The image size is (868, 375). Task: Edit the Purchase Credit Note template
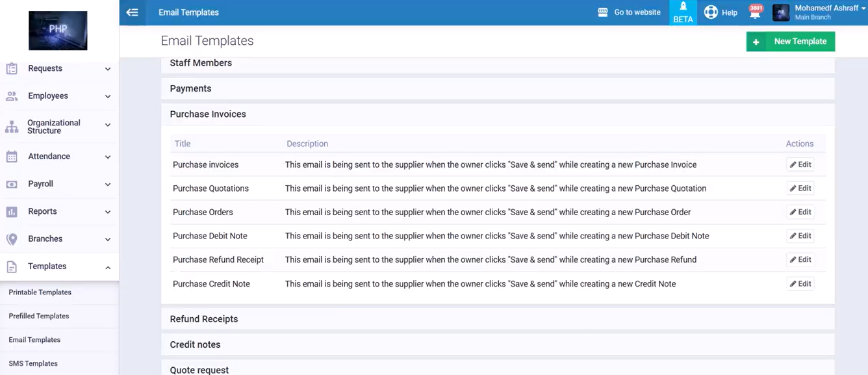[x=800, y=284]
